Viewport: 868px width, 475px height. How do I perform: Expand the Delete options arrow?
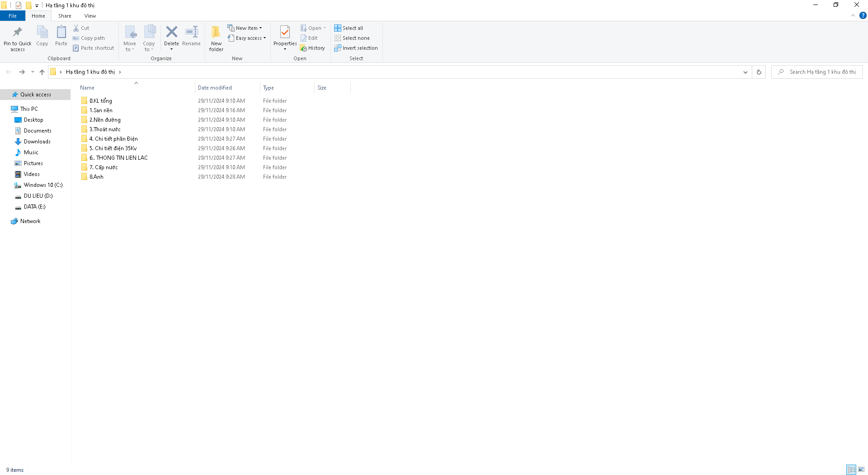tap(171, 49)
